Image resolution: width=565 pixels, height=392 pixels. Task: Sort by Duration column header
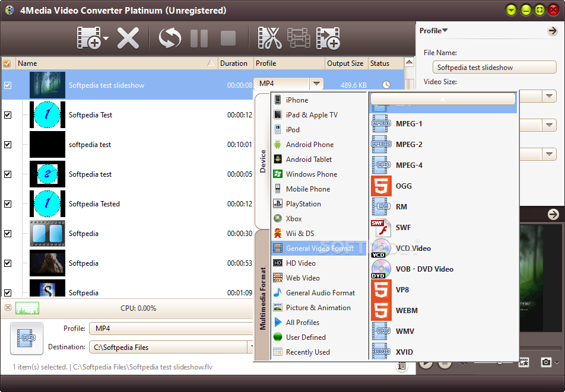(x=236, y=63)
